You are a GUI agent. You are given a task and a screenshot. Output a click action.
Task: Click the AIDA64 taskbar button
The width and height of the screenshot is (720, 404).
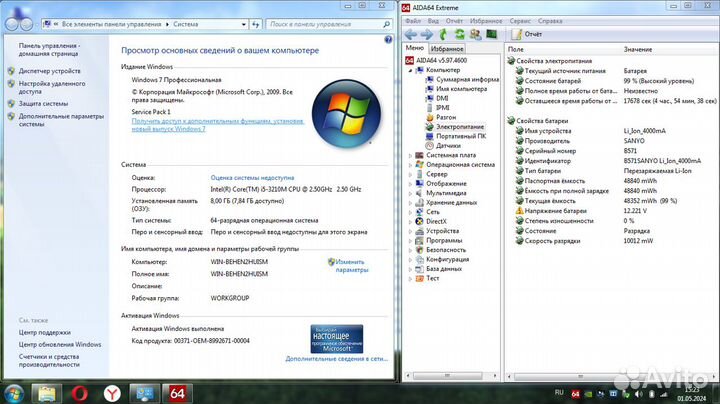coord(177,394)
